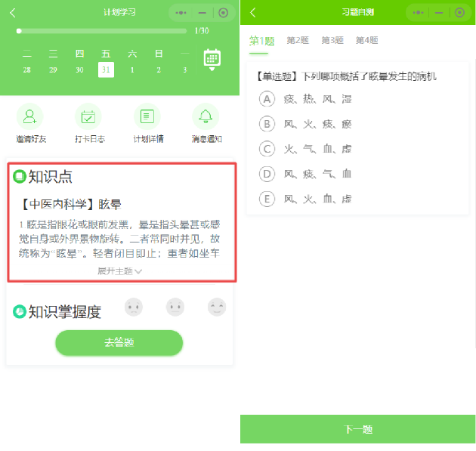476x451 pixels.
Task: Open the green calendar icon
Action: pos(212,60)
